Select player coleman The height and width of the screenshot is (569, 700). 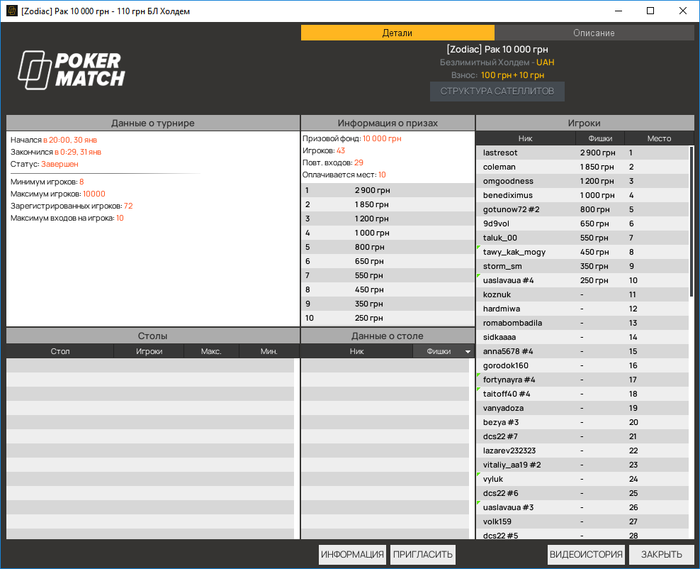[x=582, y=167]
